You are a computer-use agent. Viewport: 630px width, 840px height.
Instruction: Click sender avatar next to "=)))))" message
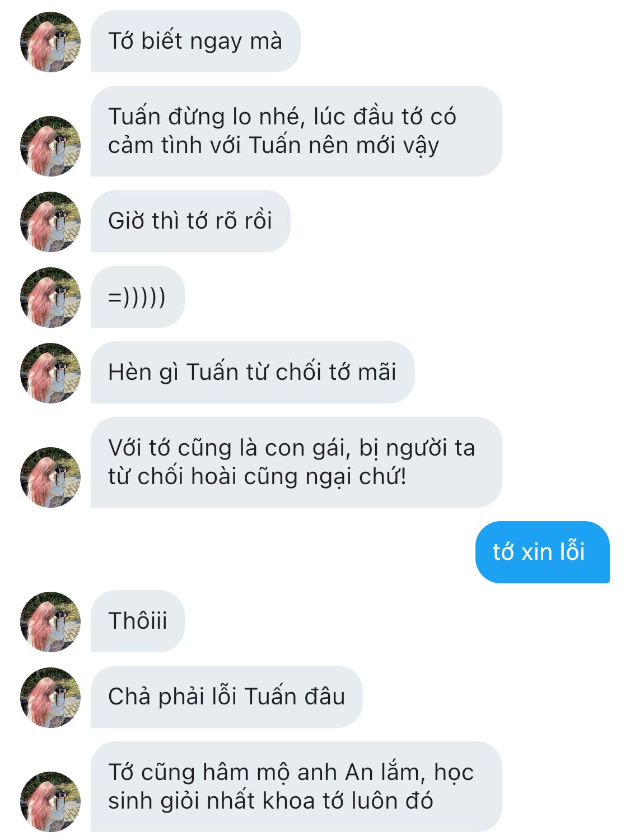[x=50, y=297]
